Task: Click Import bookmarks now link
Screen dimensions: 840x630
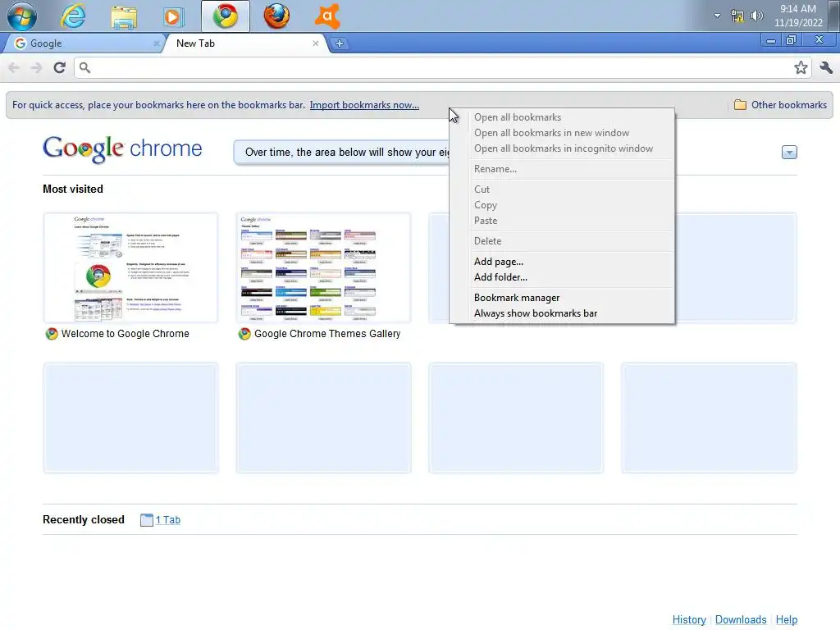Action: [364, 105]
